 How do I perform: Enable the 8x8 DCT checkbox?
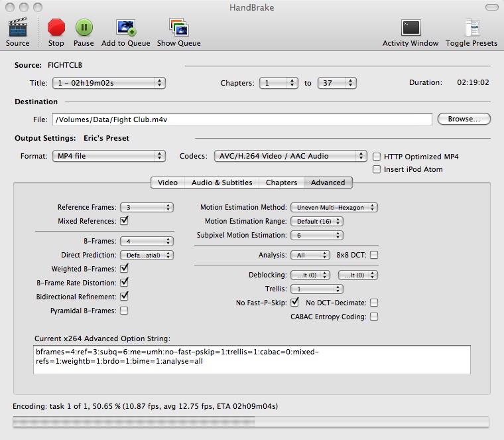(x=374, y=255)
